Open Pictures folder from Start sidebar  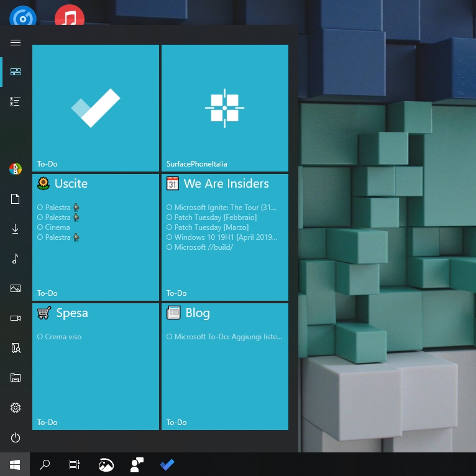(16, 288)
